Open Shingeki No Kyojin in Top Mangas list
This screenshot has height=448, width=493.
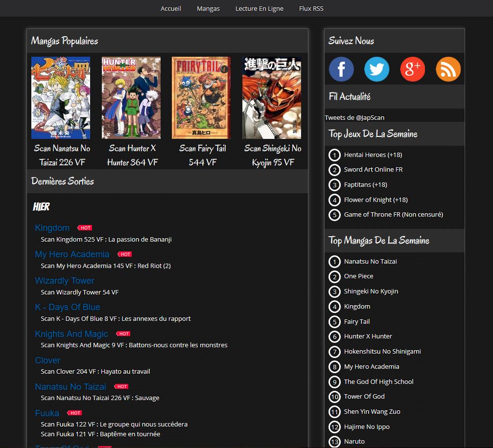pos(371,291)
